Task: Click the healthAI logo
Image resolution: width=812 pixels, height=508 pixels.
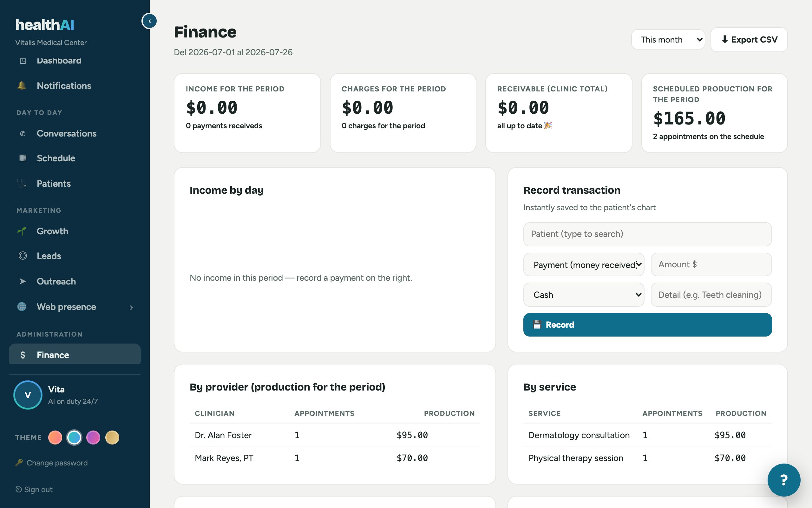Action: click(45, 25)
